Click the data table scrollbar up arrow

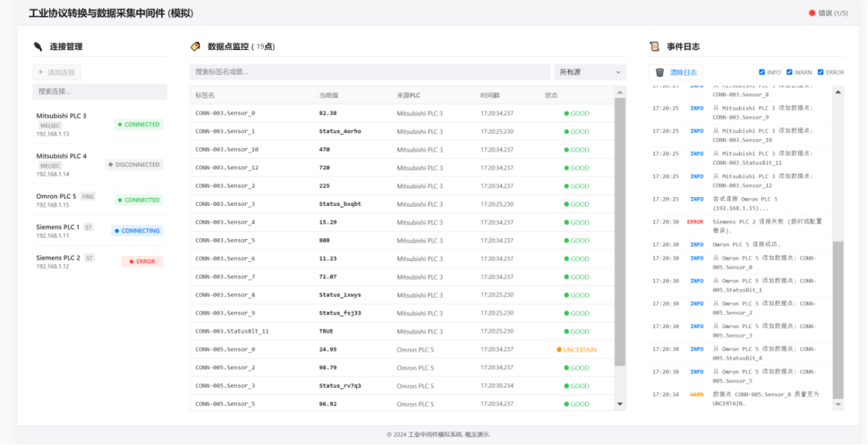point(620,92)
